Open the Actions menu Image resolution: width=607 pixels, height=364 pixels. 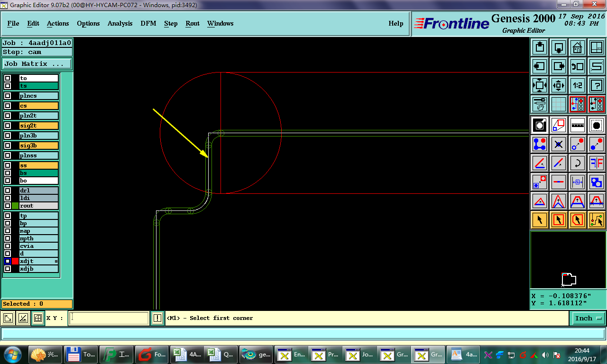tap(58, 23)
